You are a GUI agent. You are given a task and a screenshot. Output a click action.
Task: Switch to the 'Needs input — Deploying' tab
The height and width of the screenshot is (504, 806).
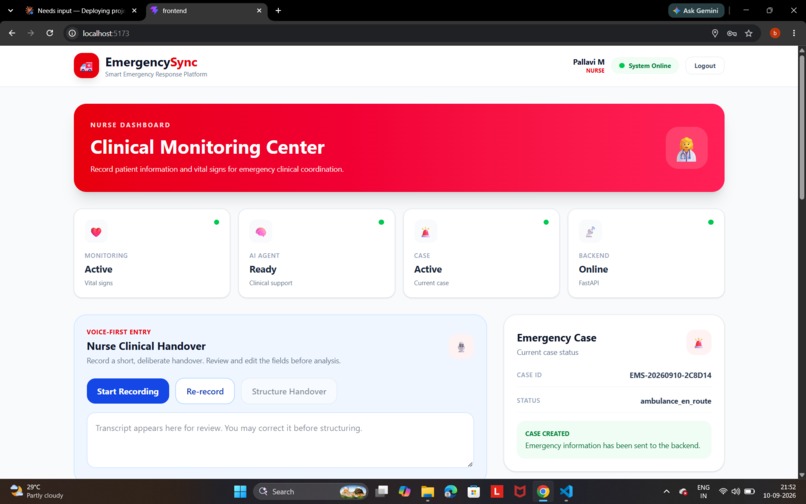coord(82,10)
